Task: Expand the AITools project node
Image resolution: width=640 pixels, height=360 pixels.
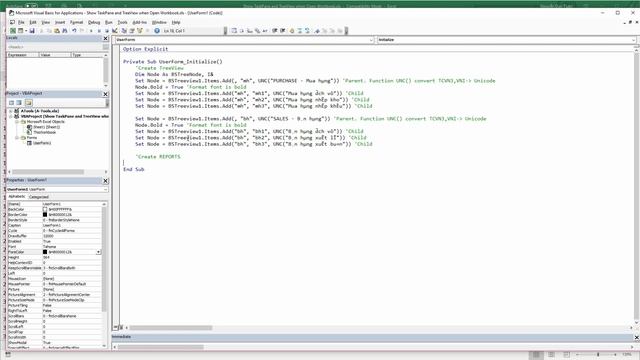Action: [11, 111]
